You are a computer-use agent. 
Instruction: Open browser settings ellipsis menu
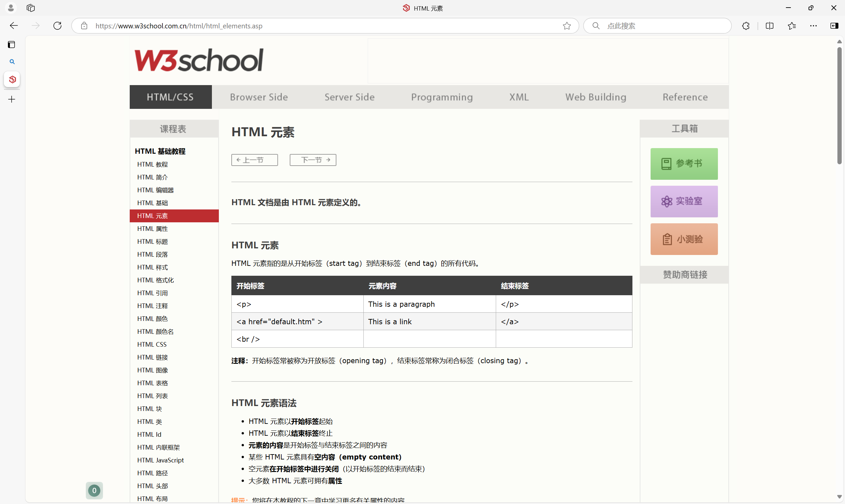pyautogui.click(x=813, y=26)
